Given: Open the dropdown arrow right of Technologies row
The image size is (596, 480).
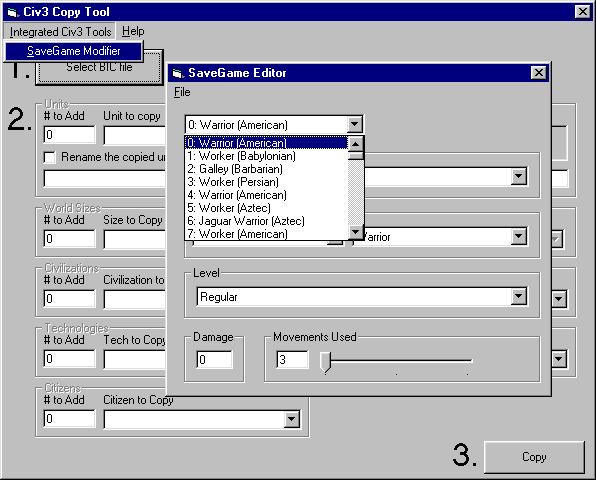Looking at the screenshot, I should point(559,359).
